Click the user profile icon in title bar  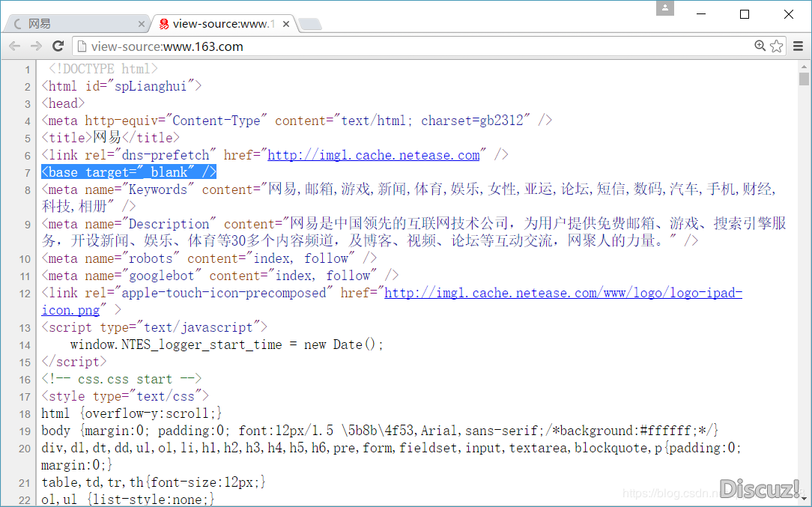point(665,8)
